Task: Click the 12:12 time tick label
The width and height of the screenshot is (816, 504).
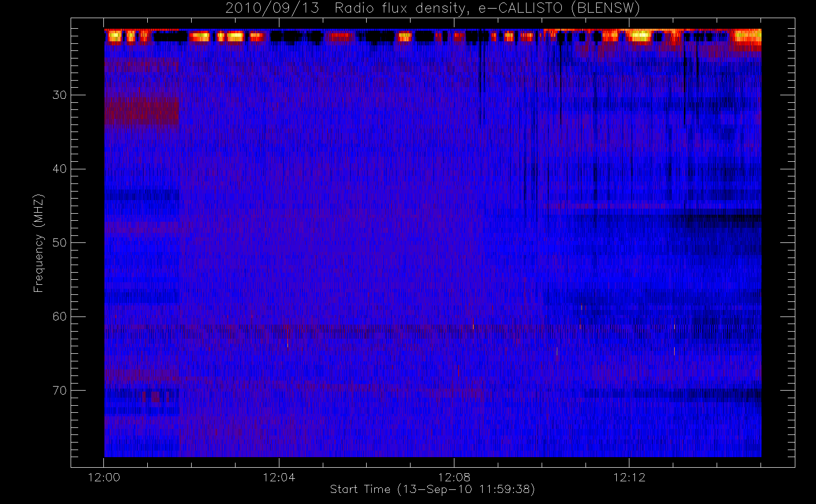Action: tap(629, 477)
